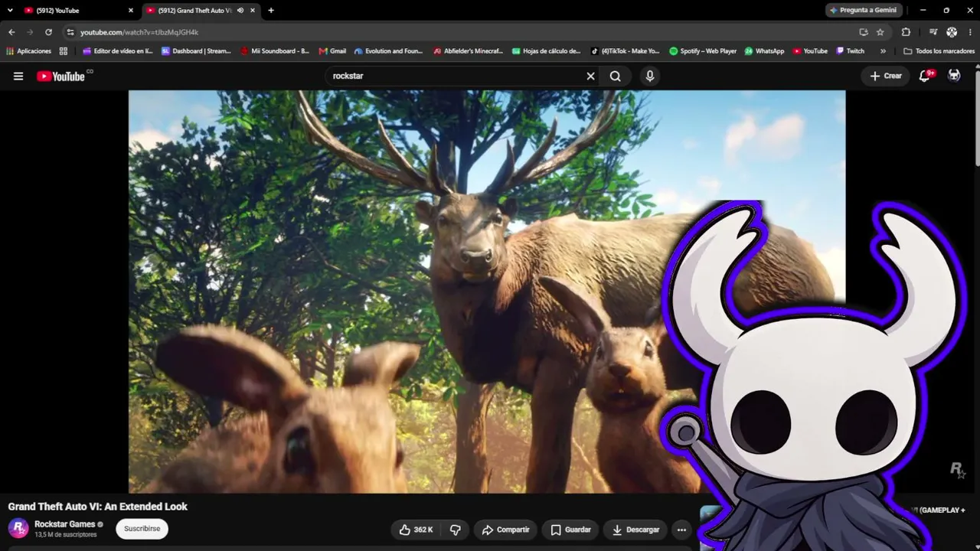
Task: Open Spotify Web Player bookmark
Action: (703, 51)
